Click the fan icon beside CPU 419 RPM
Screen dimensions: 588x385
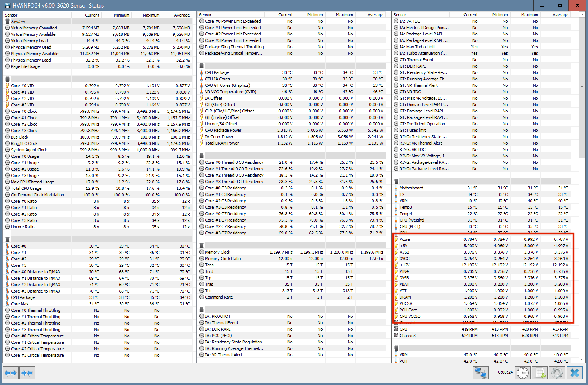click(x=396, y=329)
